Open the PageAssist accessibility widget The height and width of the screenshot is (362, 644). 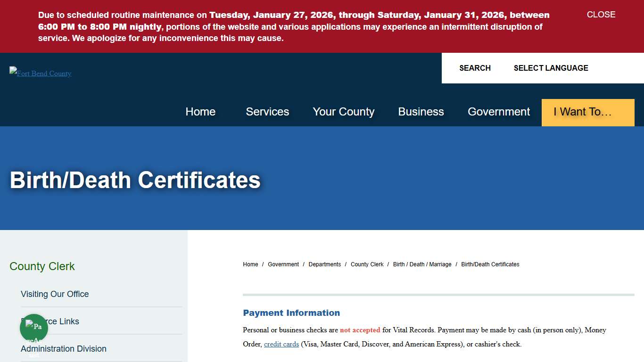33,328
